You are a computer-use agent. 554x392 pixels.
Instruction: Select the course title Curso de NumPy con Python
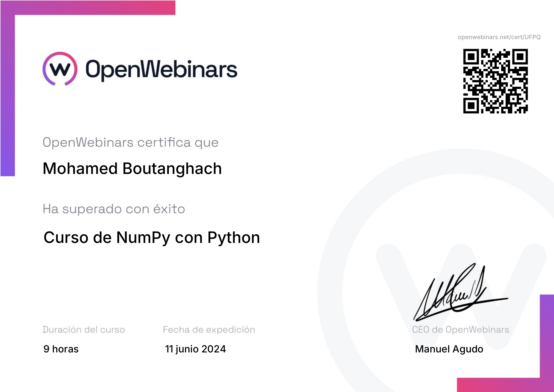[x=152, y=237]
